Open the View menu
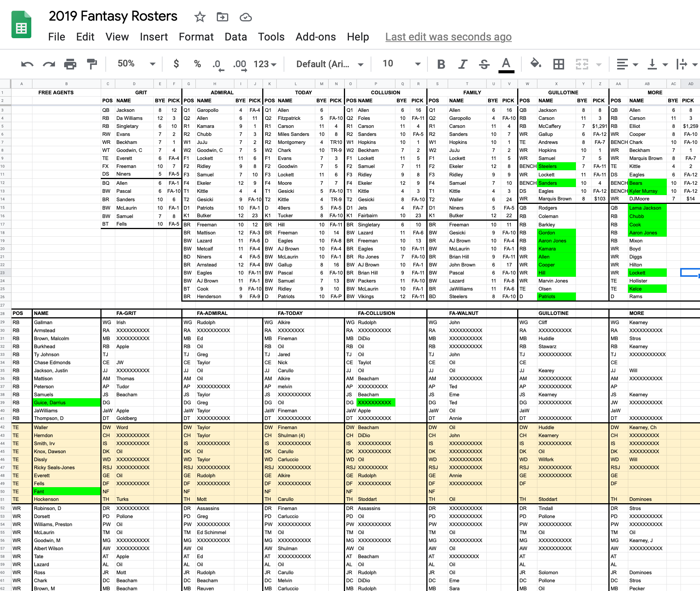 117,37
